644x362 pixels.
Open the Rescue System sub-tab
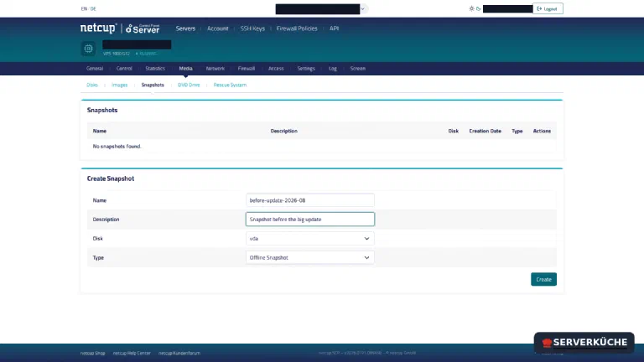tap(230, 85)
